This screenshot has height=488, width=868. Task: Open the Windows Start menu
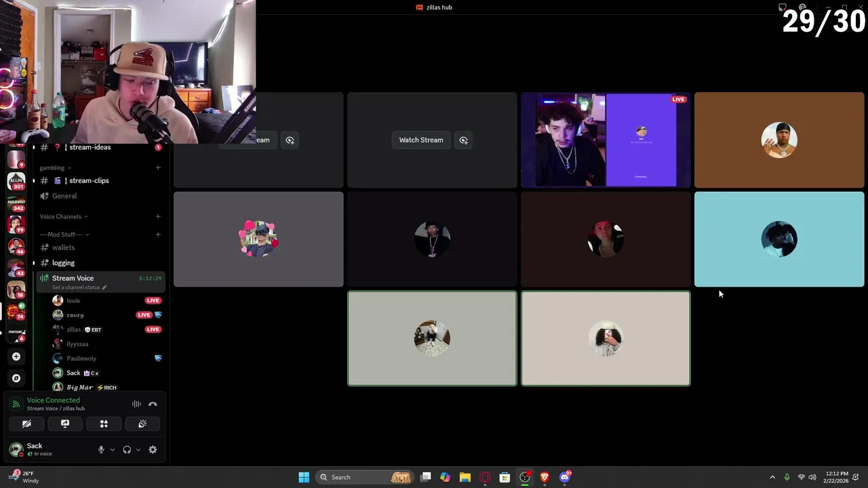[304, 477]
